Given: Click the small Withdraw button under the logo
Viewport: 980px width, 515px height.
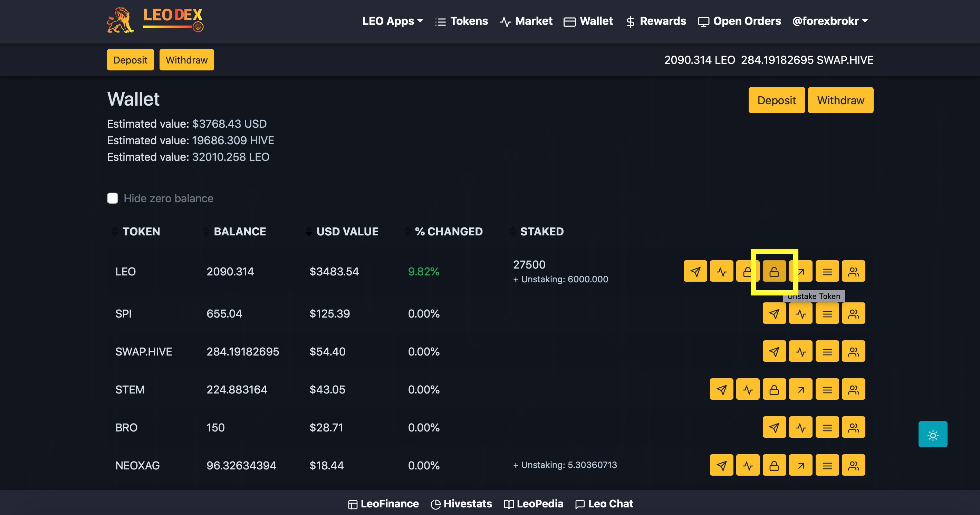Looking at the screenshot, I should click(187, 60).
